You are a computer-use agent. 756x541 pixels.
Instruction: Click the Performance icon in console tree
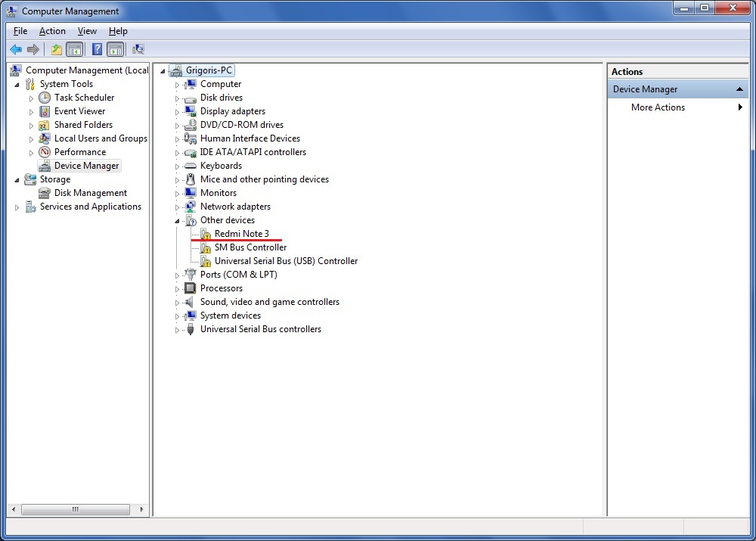(45, 152)
